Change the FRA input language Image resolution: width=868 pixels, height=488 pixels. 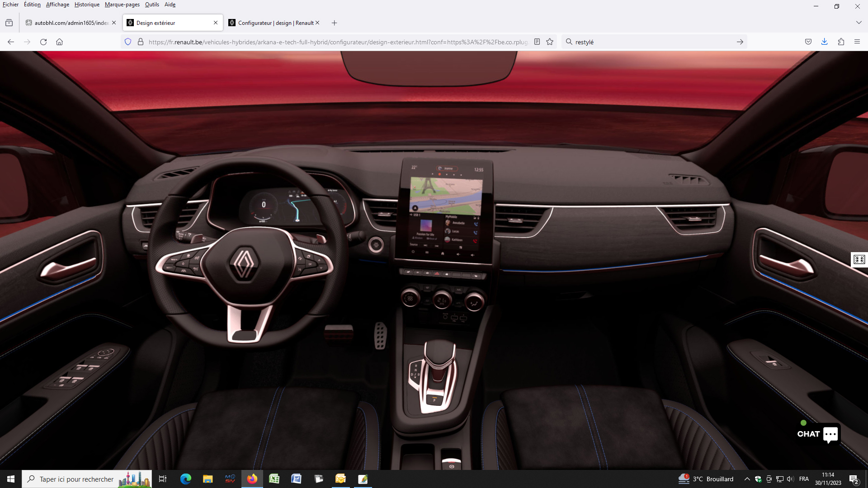[x=804, y=479]
